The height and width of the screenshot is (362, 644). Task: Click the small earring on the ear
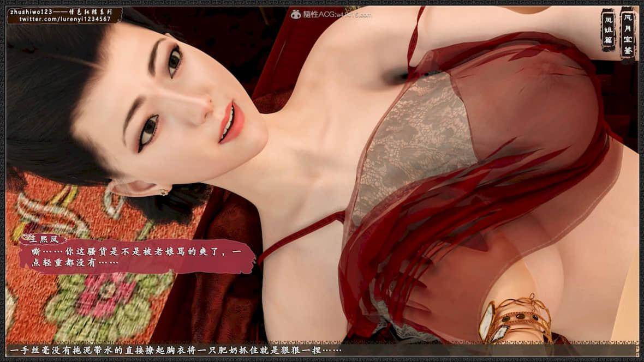point(164,191)
